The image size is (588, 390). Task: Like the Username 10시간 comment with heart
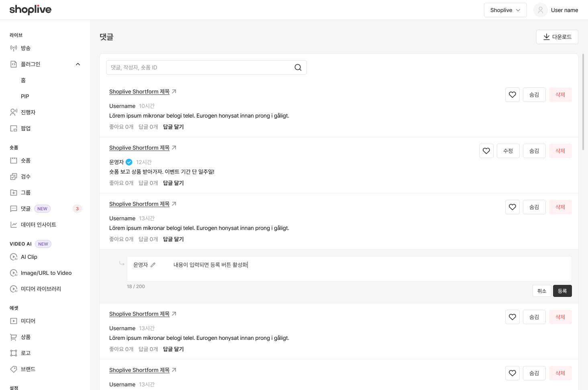click(512, 95)
